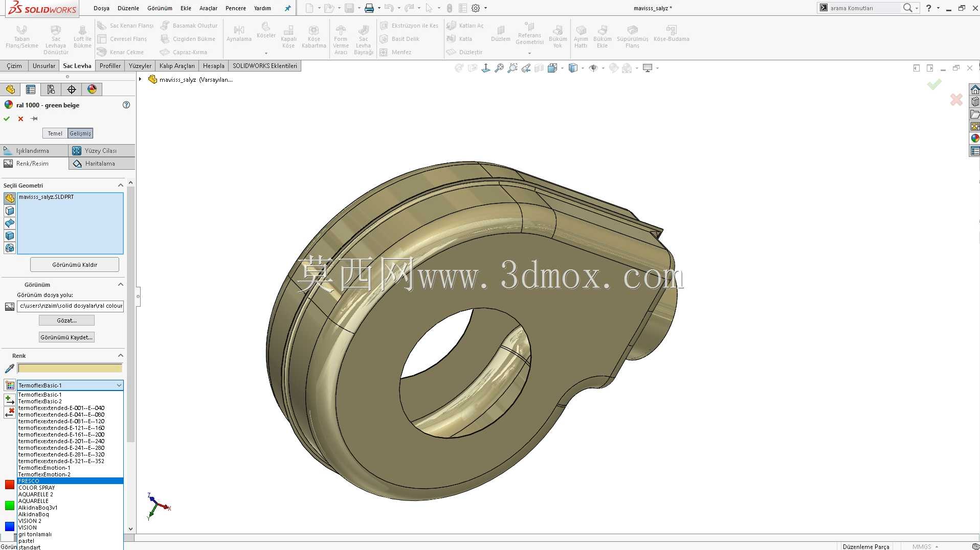Open the Haritalama tab
The height and width of the screenshot is (550, 980).
pos(102,164)
